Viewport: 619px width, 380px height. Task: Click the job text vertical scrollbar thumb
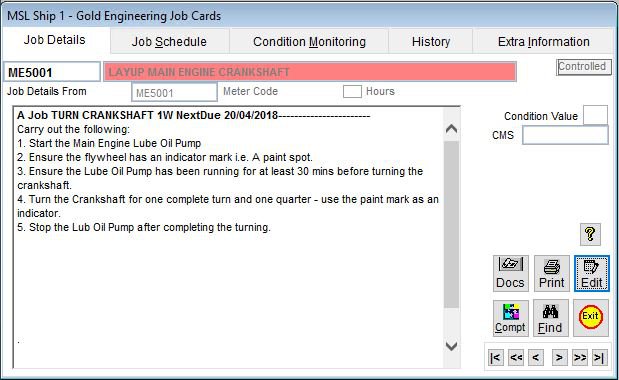pos(451,224)
